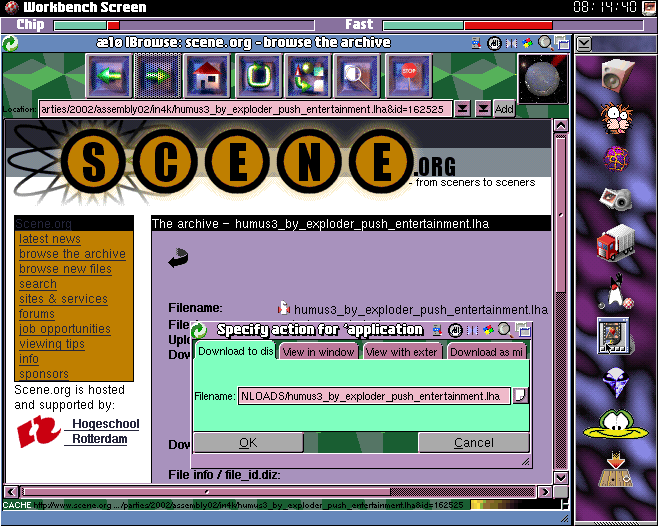Cancel the action dialog
The height and width of the screenshot is (526, 658).
pos(474,443)
